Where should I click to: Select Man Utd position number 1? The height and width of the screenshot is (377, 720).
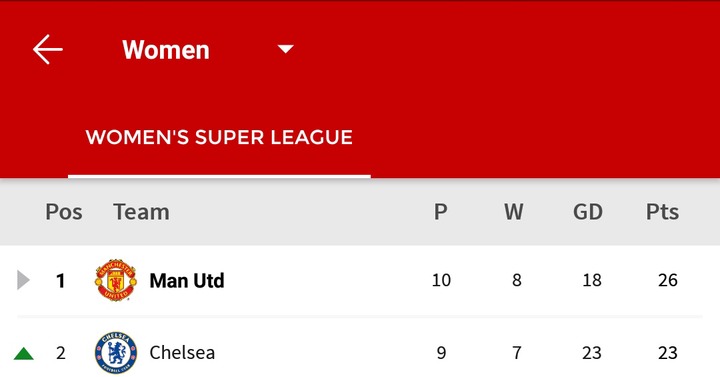tap(60, 281)
